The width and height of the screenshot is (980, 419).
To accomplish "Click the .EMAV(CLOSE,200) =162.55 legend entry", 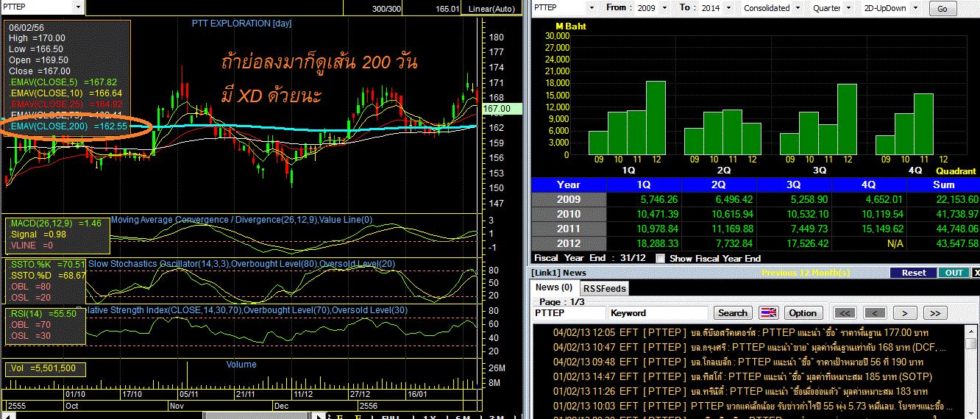I will point(68,126).
